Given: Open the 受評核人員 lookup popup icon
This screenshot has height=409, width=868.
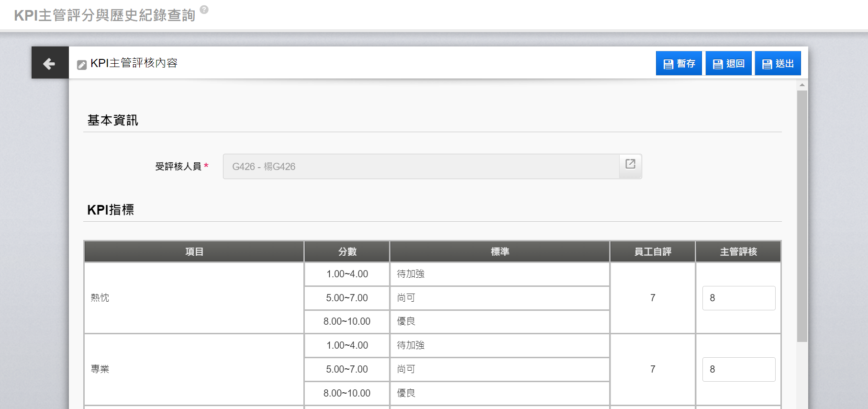Looking at the screenshot, I should [x=630, y=164].
